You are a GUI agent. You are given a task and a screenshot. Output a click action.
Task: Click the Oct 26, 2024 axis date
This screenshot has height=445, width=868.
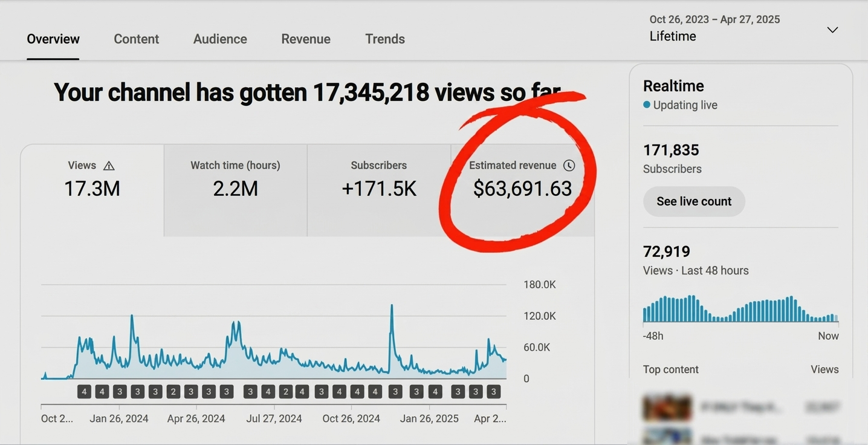click(x=351, y=418)
